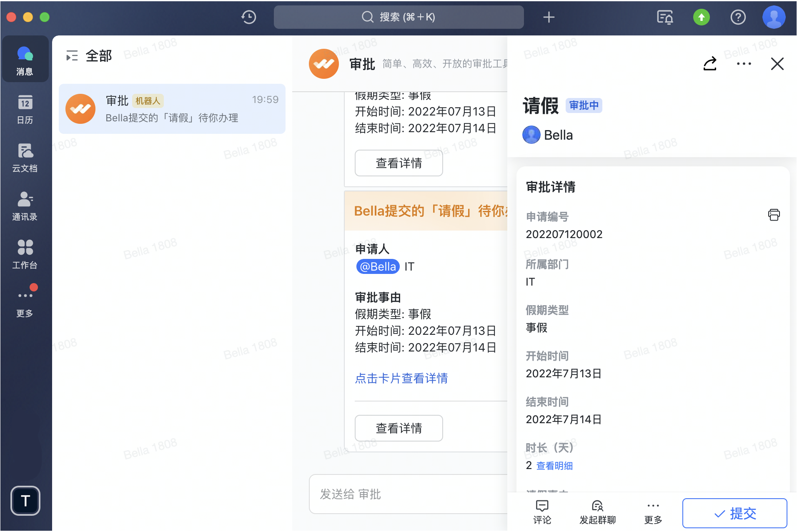The width and height of the screenshot is (797, 532).
Task: Click the global search bar
Action: [398, 17]
